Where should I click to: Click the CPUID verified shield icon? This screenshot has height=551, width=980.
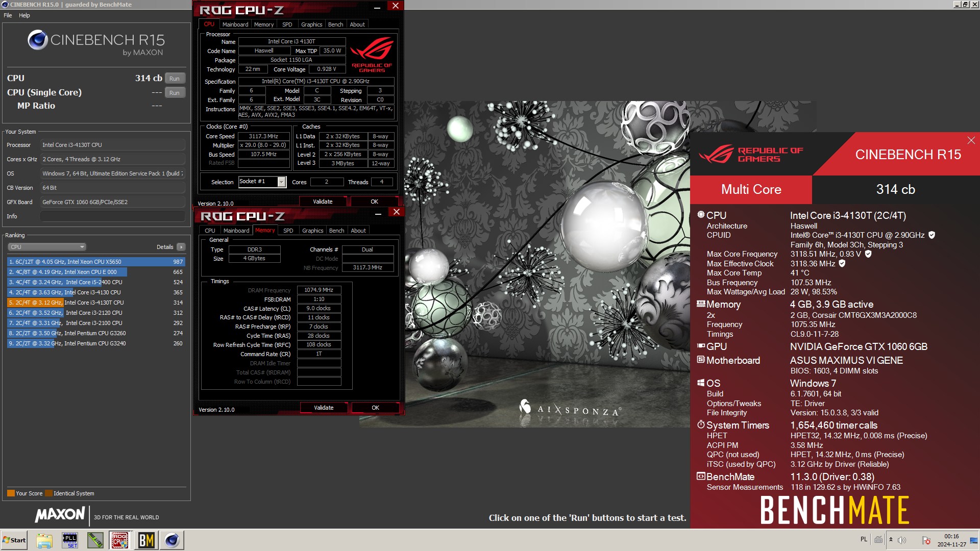tap(932, 235)
